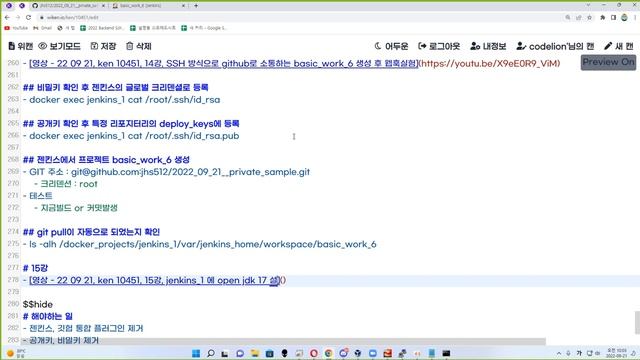Image resolution: width=640 pixels, height=360 pixels.
Task: Save the page with 저장
Action: click(x=103, y=46)
